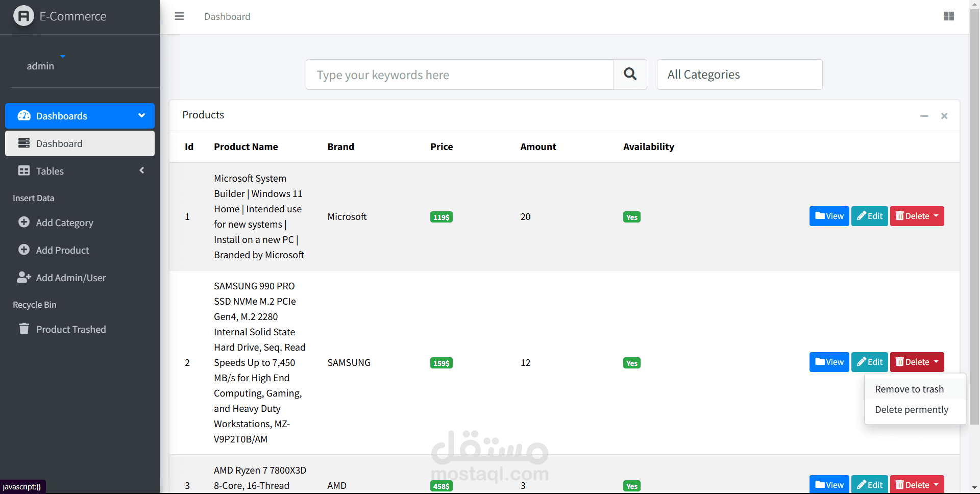Click the E-Commerce logo icon
Viewport: 980px width, 494px height.
coord(23,16)
